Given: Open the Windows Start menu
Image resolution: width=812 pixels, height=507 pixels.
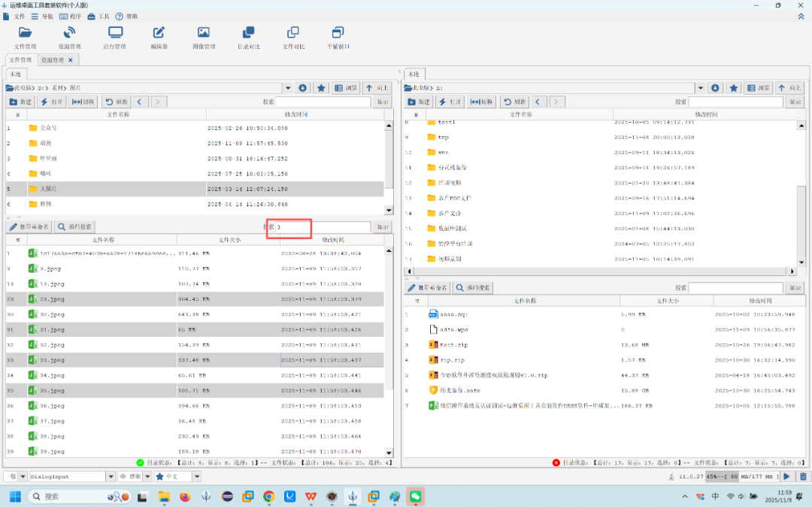Looking at the screenshot, I should point(15,496).
